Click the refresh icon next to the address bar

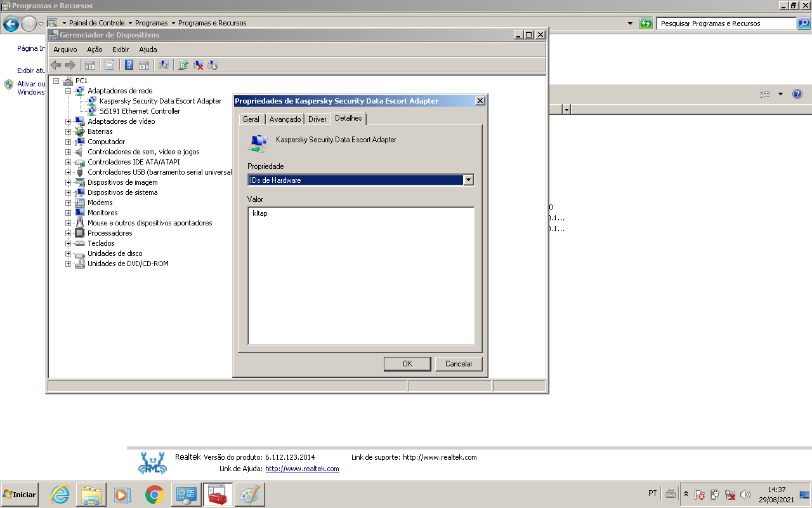pos(646,23)
